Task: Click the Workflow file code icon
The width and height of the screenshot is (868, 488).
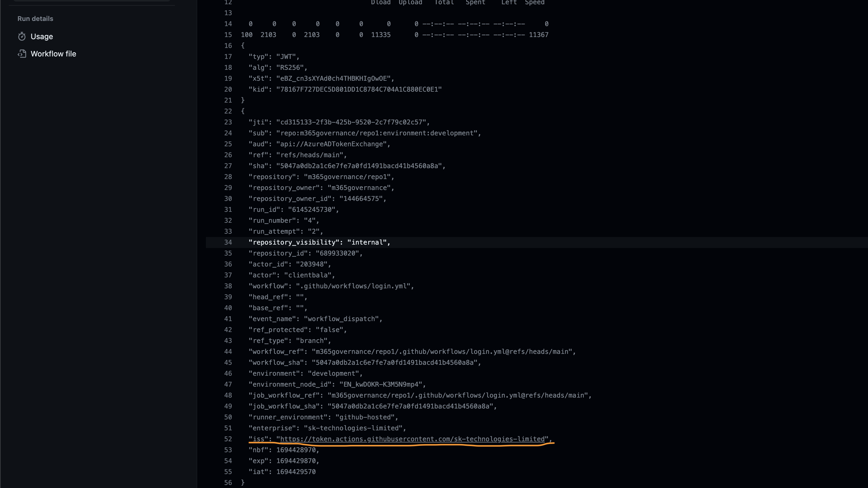Action: click(22, 54)
